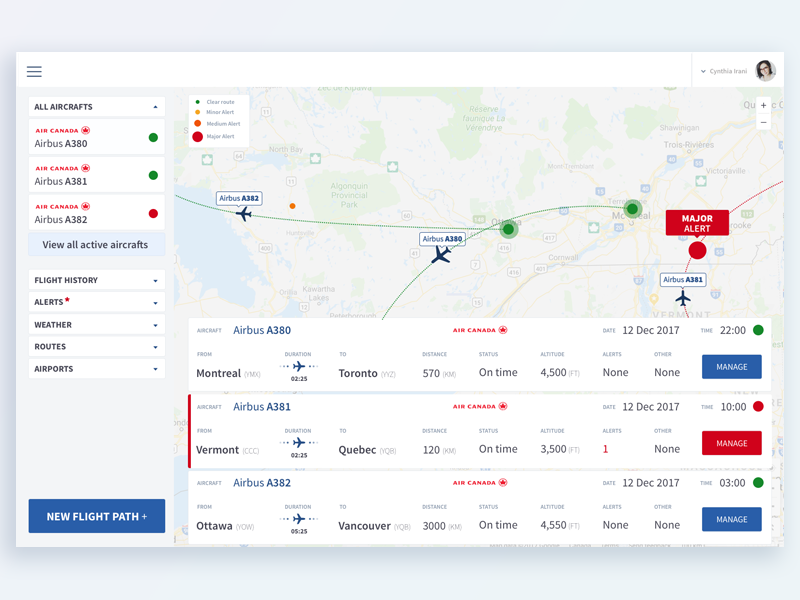800x600 pixels.
Task: Open the ALERTS section with notification
Action: 96,302
